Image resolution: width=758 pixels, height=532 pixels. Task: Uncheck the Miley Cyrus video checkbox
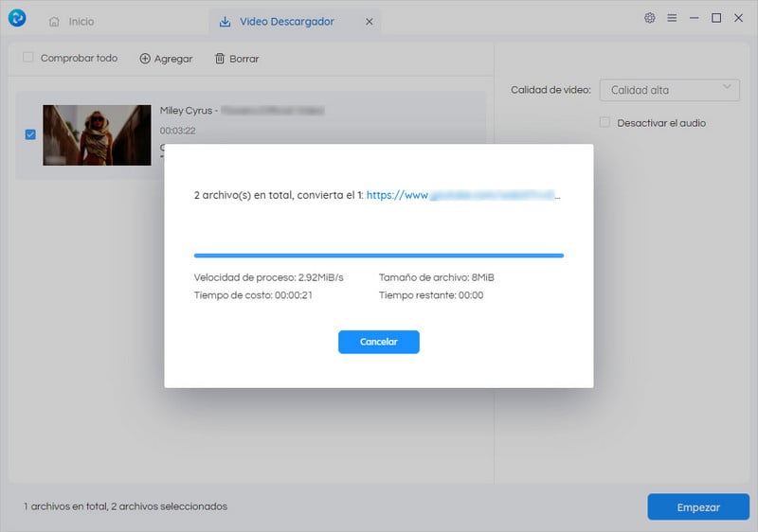click(x=30, y=134)
